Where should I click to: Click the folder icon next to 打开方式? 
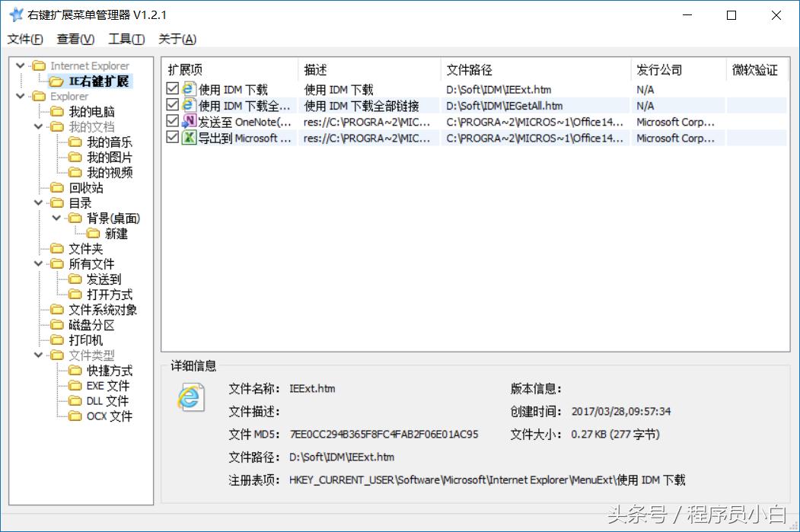75,294
